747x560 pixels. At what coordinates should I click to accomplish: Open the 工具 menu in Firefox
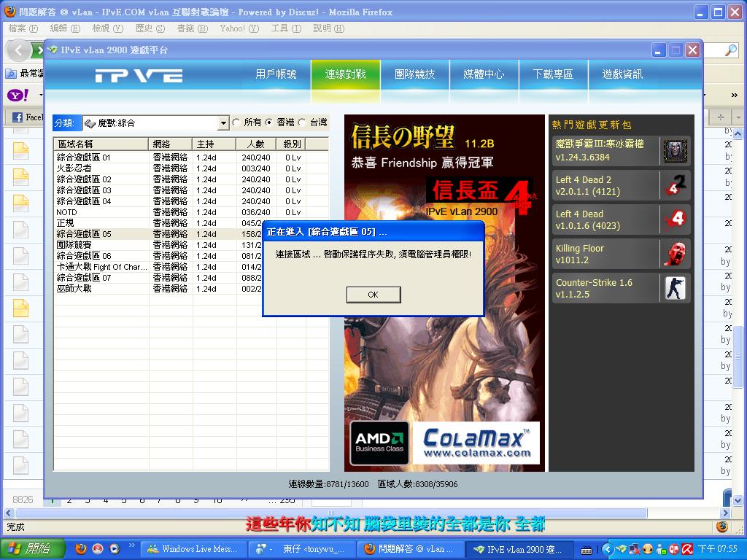[x=286, y=28]
